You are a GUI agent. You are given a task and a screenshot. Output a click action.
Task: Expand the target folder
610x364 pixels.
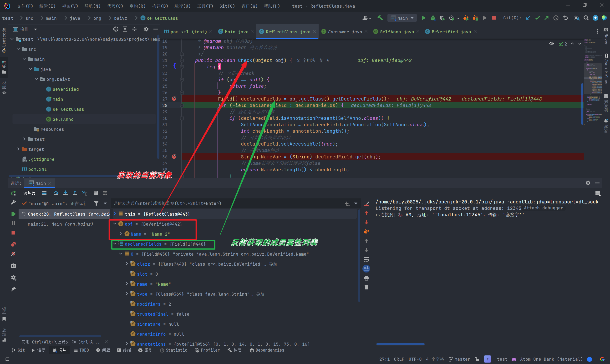[x=18, y=149]
